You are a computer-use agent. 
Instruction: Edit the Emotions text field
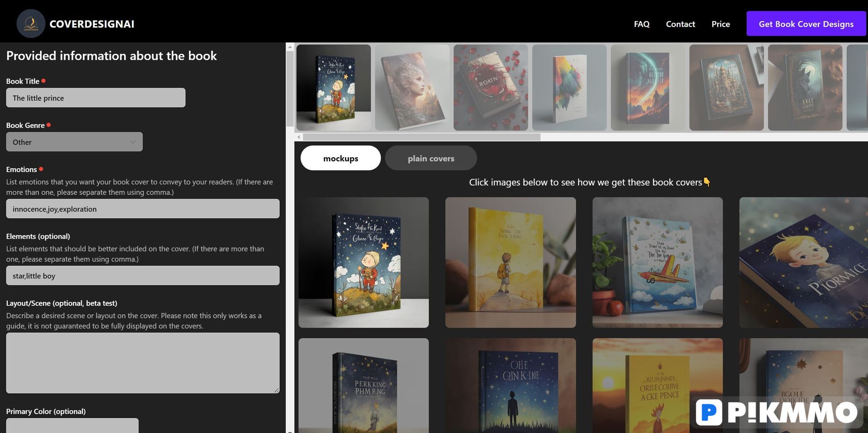tap(143, 209)
